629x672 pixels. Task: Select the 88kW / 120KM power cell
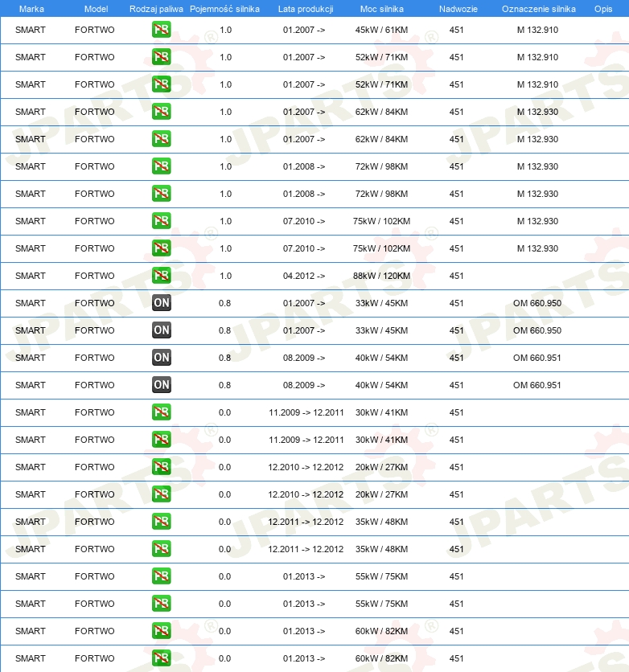click(381, 276)
